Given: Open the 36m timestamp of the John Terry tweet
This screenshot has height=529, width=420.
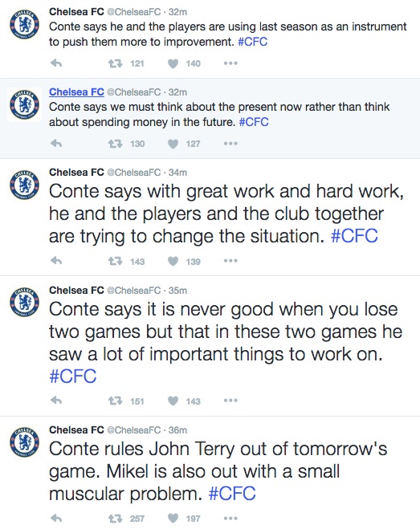Looking at the screenshot, I should [177, 429].
